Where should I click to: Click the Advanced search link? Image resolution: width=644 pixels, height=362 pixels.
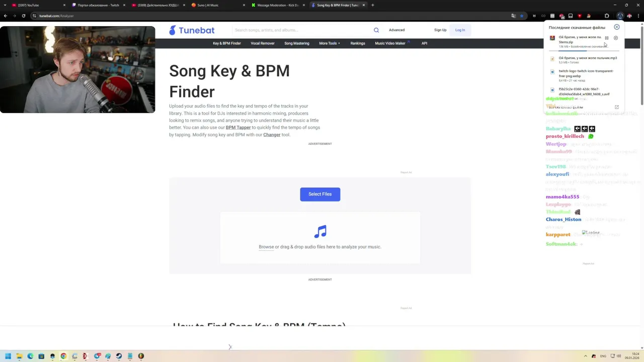tap(396, 30)
